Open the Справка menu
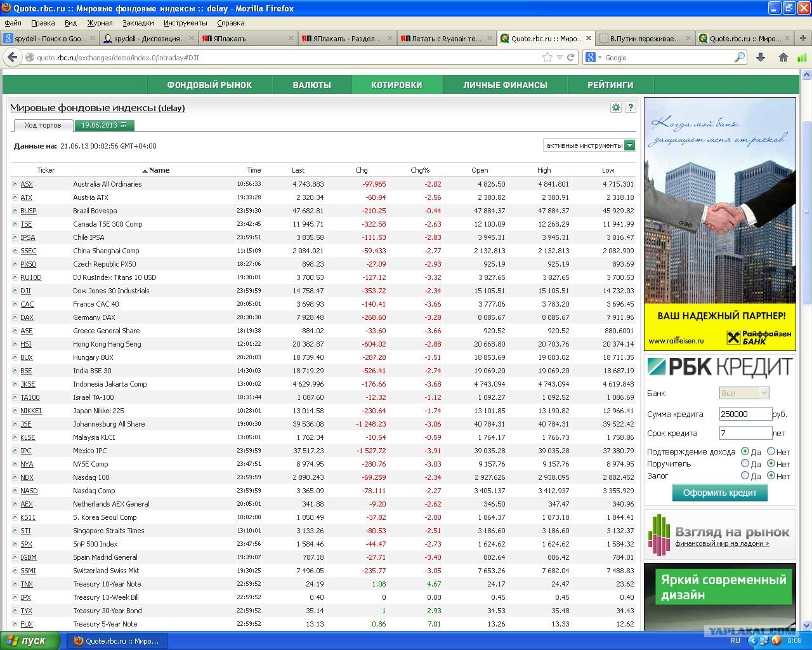Screen dimensions: 812x650 pyautogui.click(x=231, y=22)
